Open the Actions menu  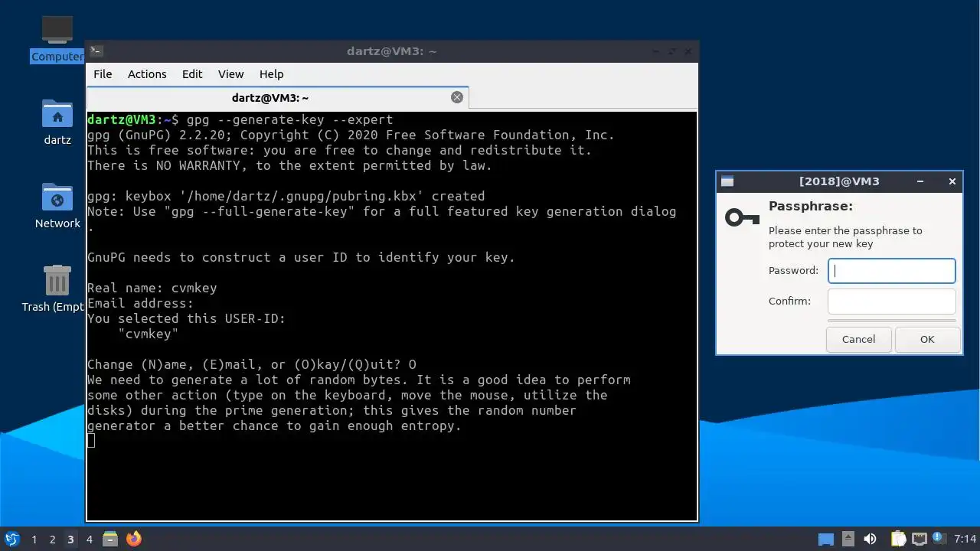(147, 74)
